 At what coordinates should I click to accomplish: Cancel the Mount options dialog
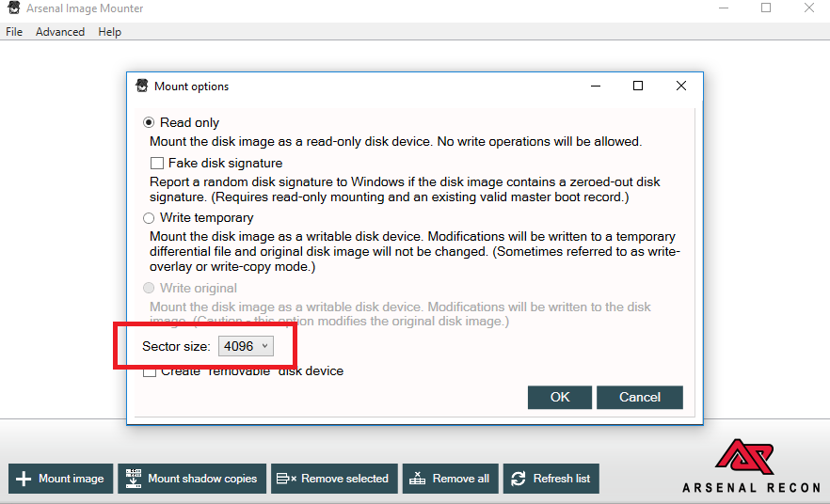(x=640, y=397)
